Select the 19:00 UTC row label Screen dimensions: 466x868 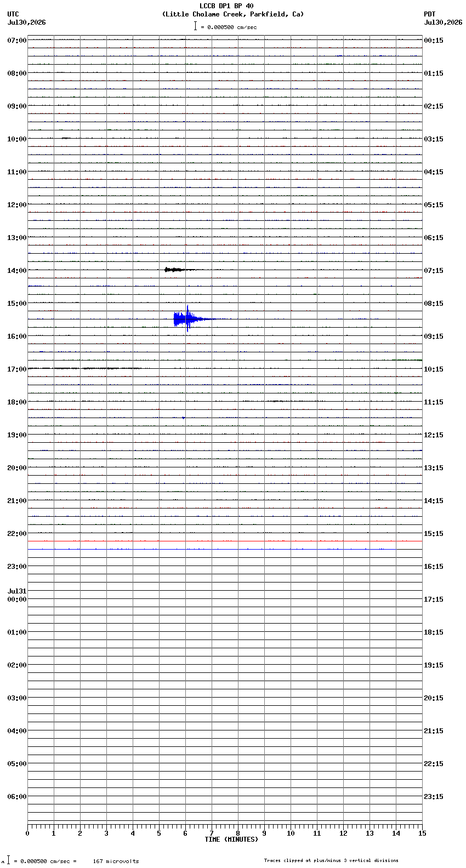[x=17, y=435]
